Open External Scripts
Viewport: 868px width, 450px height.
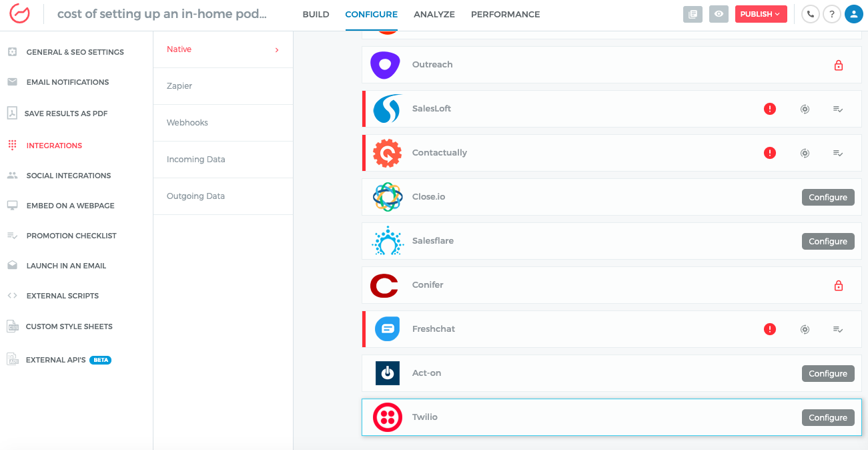click(x=63, y=296)
